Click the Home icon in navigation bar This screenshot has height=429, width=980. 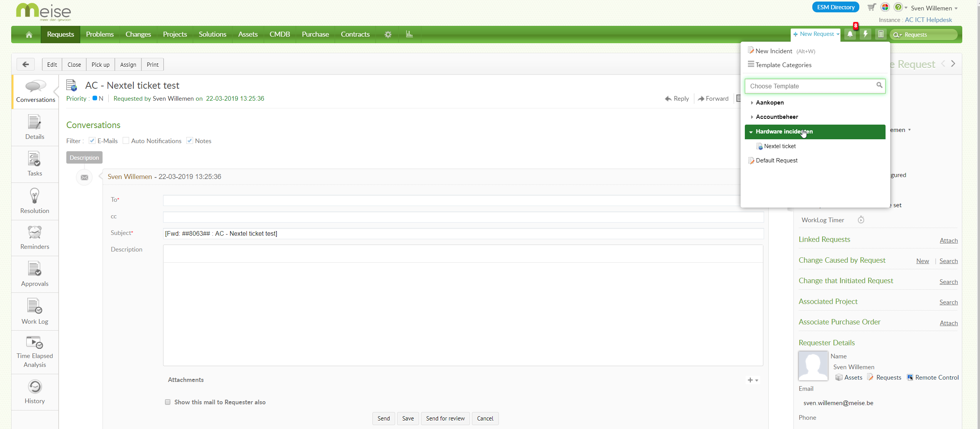point(29,35)
